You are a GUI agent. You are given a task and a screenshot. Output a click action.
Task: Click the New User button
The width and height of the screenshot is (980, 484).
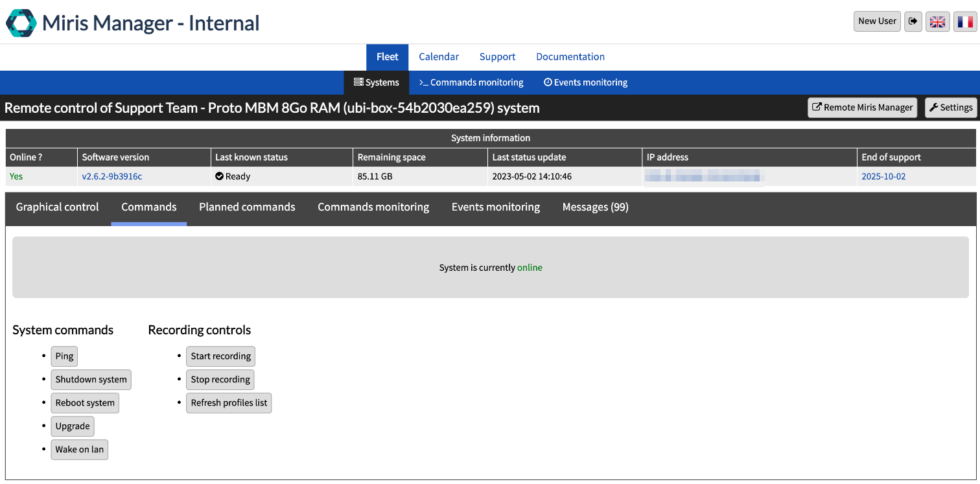click(877, 21)
